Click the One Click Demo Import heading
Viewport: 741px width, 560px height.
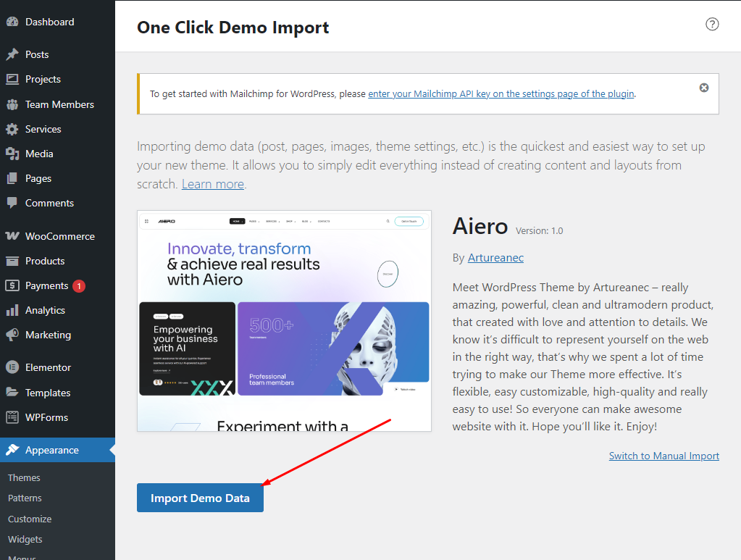(233, 28)
